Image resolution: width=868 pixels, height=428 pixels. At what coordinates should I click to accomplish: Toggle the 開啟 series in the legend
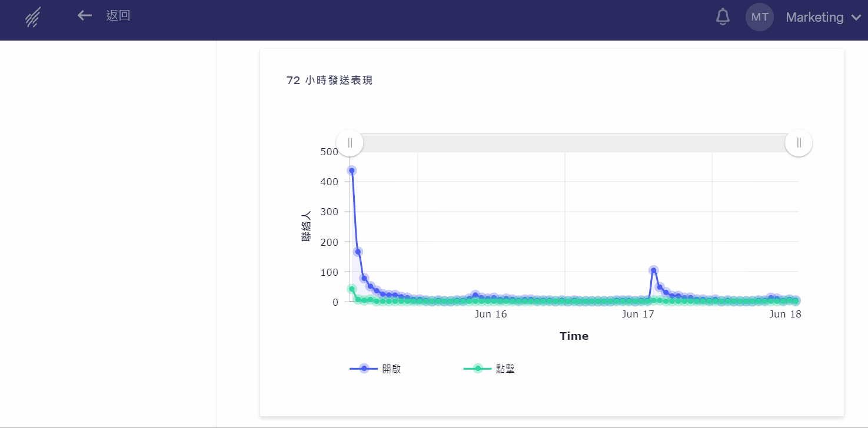pyautogui.click(x=375, y=369)
